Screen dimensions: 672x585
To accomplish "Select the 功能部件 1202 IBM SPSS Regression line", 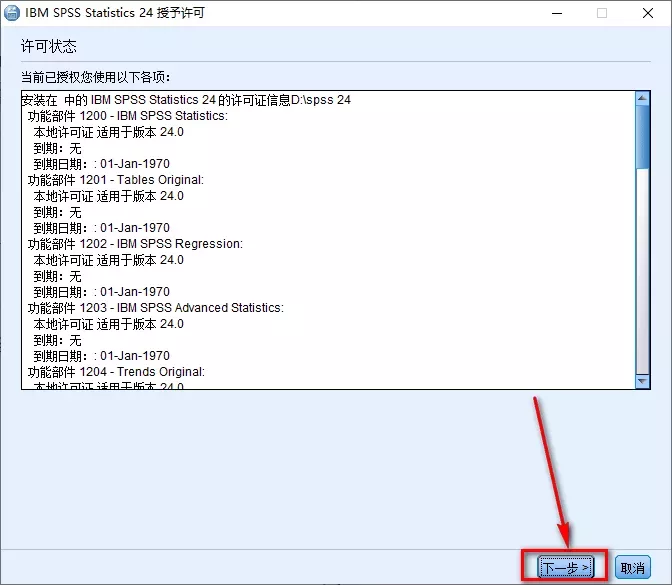I will [x=135, y=244].
